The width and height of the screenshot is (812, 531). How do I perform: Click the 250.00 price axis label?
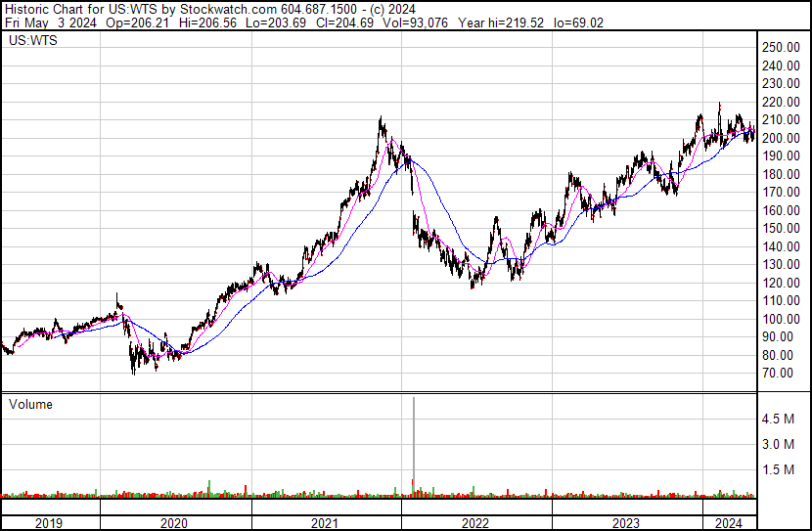781,47
